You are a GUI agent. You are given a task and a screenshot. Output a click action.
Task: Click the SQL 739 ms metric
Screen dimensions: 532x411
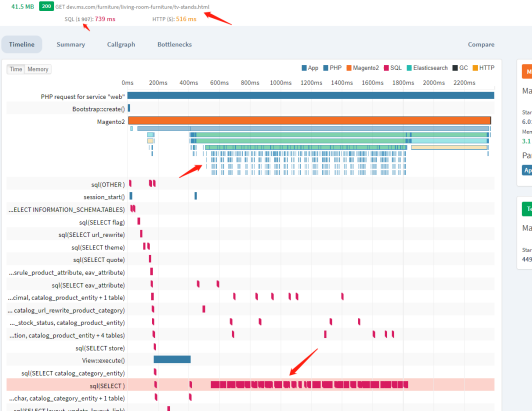click(90, 19)
